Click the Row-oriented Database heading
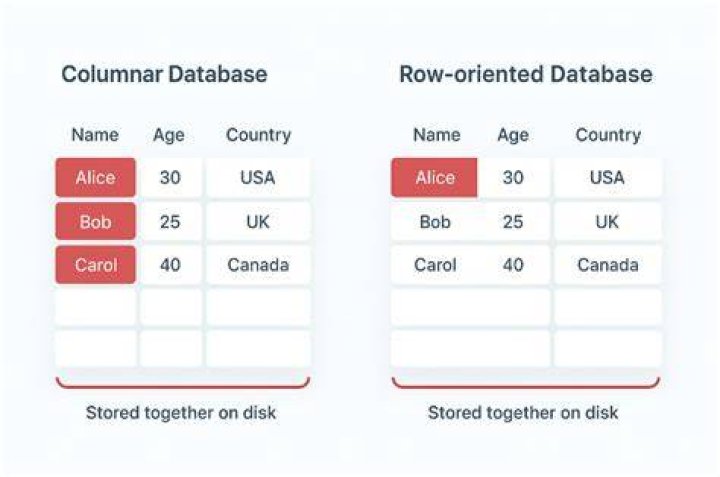This screenshot has height=477, width=720. (526, 74)
